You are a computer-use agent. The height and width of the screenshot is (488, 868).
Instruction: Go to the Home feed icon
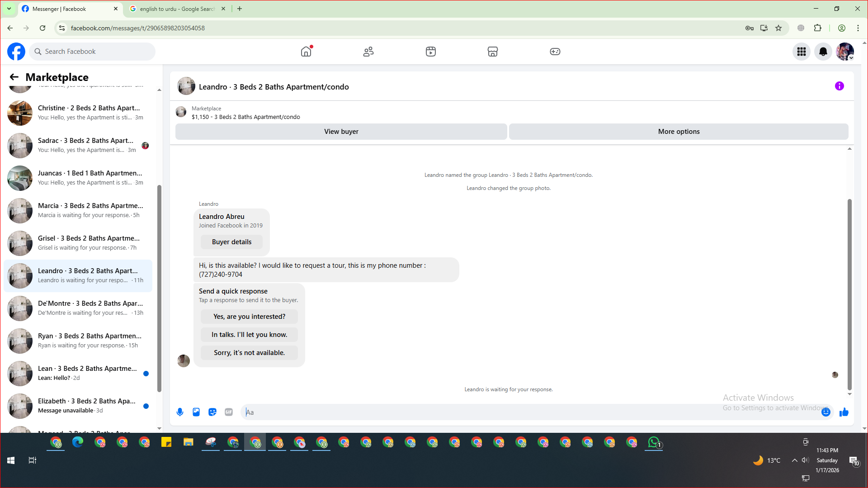tap(306, 52)
